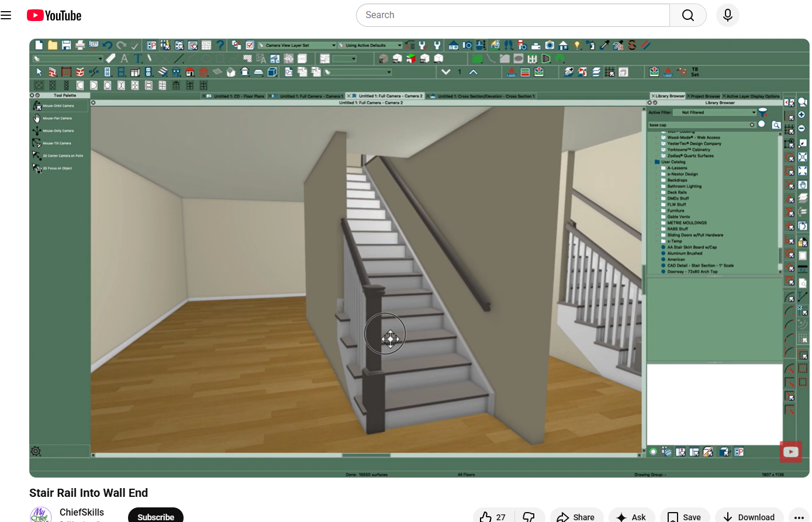Click the Save disk icon in toolbar

point(66,45)
